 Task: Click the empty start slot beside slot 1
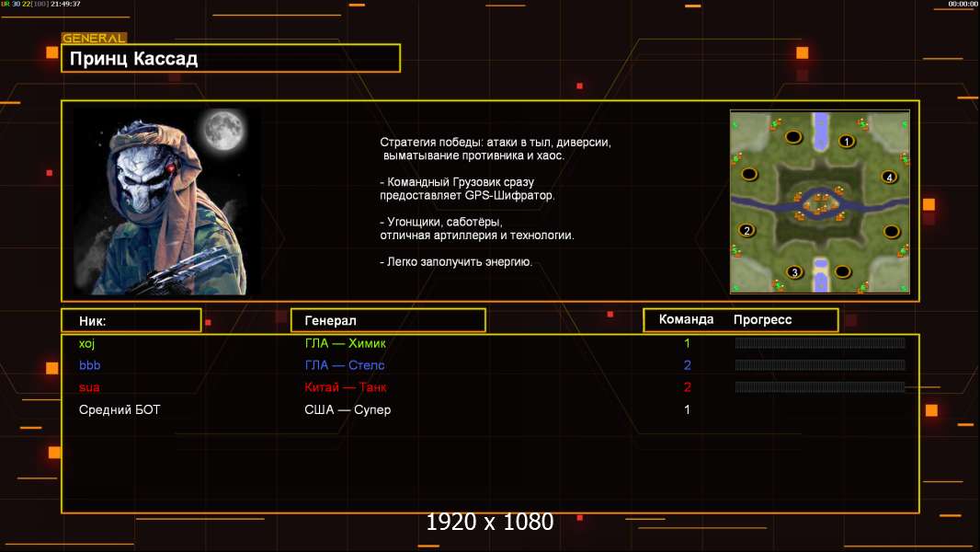(793, 137)
